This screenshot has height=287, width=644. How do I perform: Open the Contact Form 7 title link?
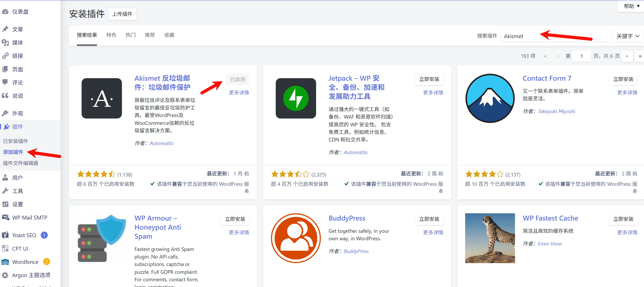pyautogui.click(x=547, y=78)
